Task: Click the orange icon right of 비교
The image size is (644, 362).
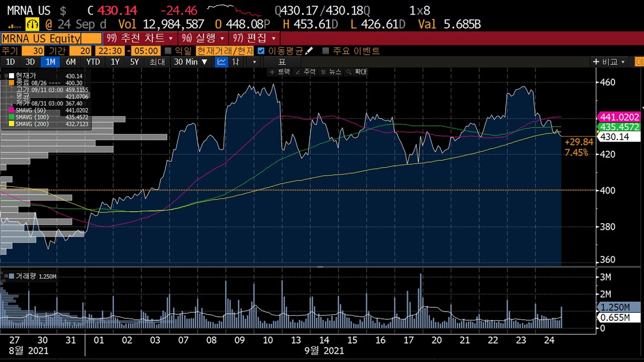Action: point(639,62)
